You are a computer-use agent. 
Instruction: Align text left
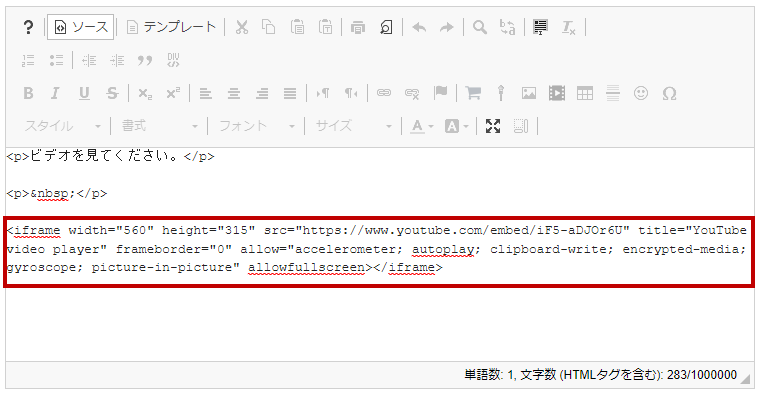tap(206, 93)
